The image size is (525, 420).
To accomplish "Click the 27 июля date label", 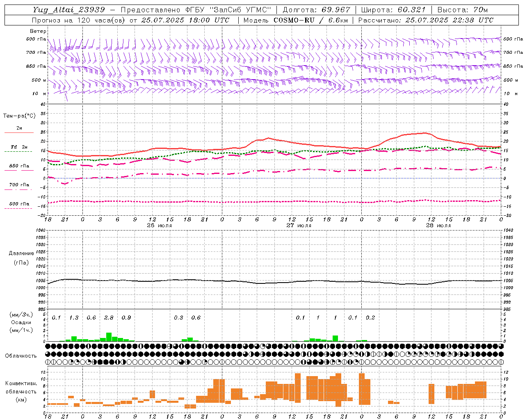I will (299, 226).
